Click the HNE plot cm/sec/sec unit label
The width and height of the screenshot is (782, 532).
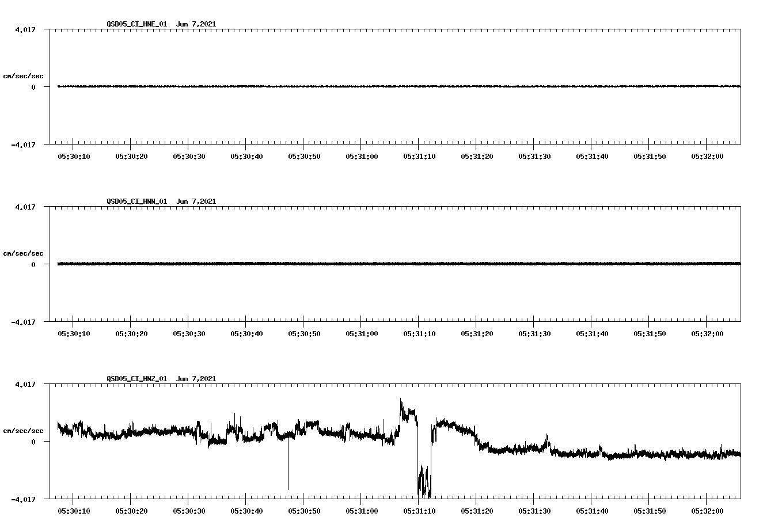(23, 76)
